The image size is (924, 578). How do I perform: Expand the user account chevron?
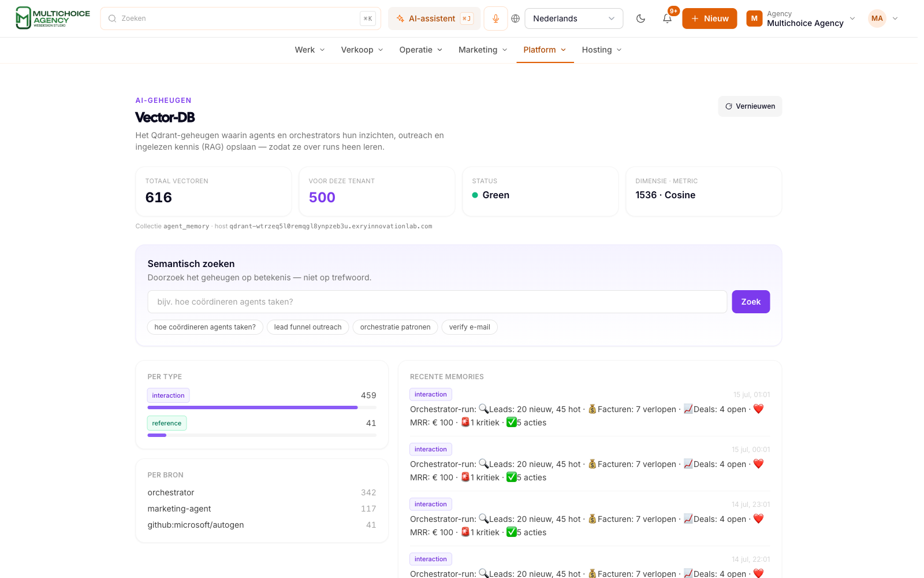point(895,18)
